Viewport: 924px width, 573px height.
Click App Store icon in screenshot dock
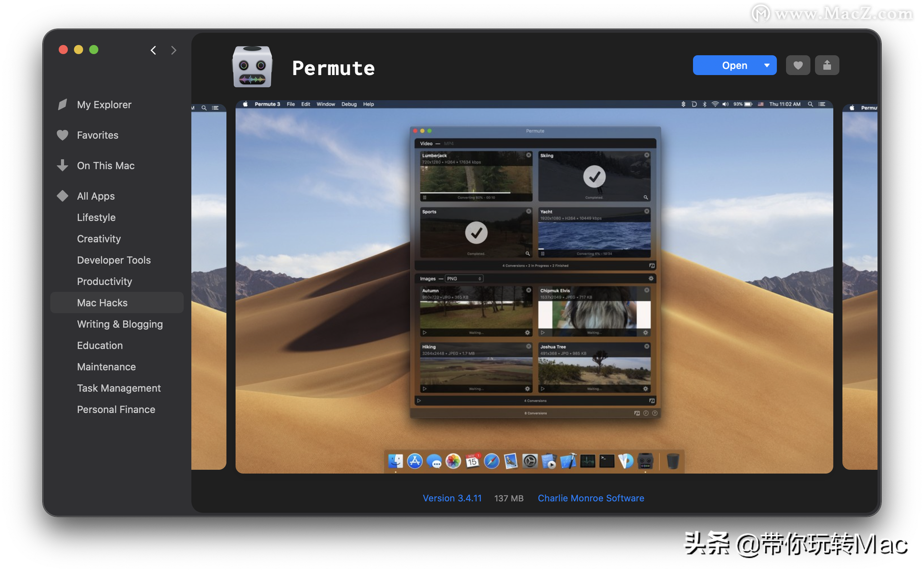click(x=415, y=461)
